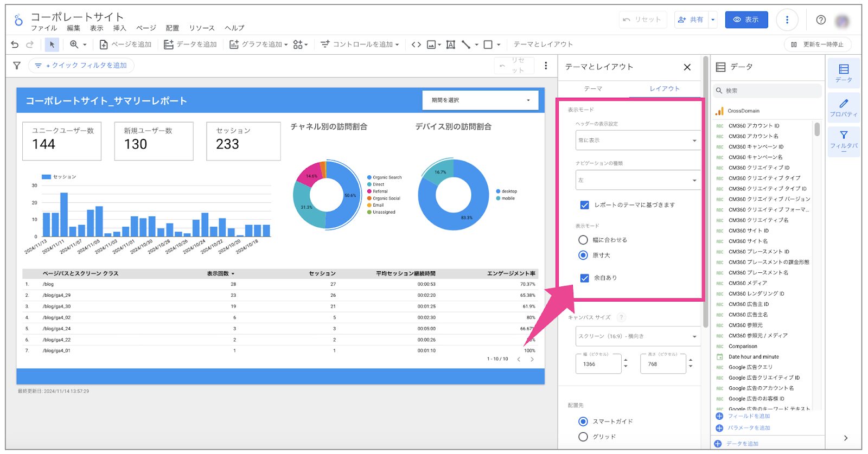Click the community visualizations icon

(298, 44)
